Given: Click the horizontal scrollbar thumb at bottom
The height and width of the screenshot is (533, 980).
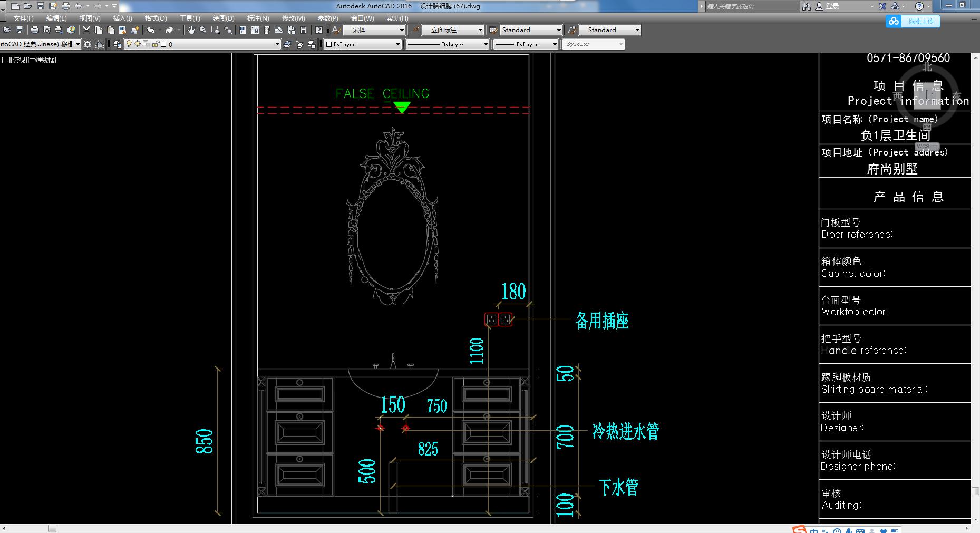Looking at the screenshot, I should (52, 528).
